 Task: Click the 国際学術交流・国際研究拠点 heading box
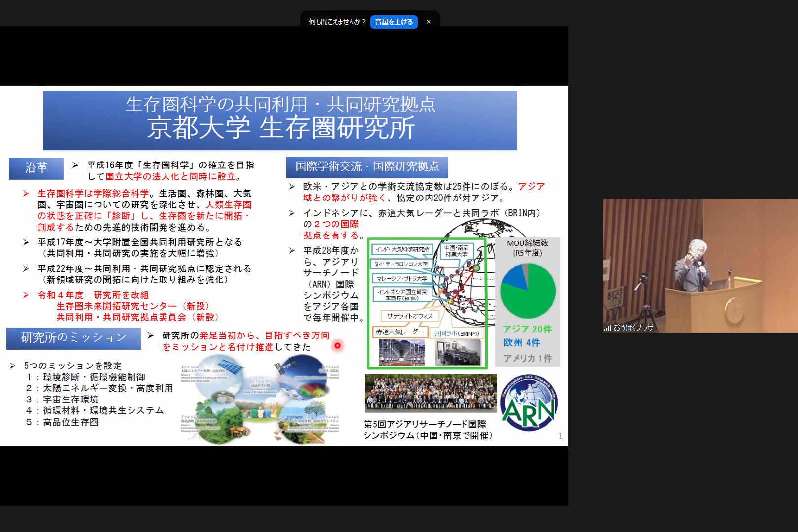tap(367, 167)
